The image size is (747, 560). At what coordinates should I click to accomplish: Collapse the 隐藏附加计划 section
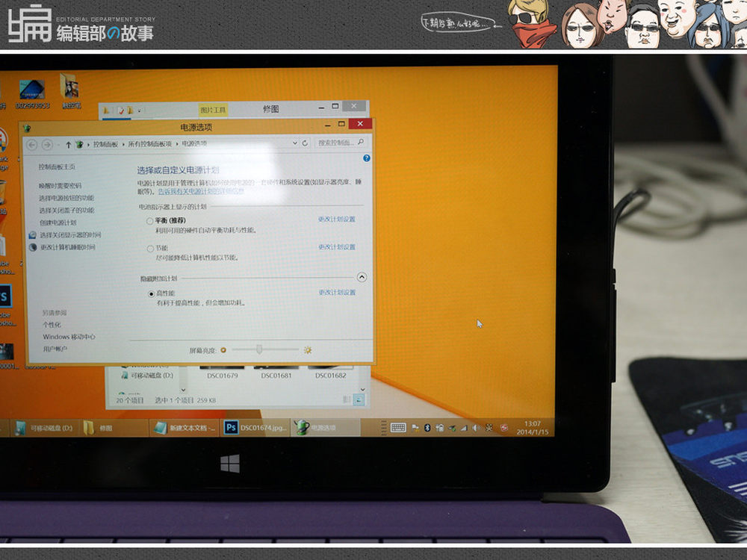362,277
